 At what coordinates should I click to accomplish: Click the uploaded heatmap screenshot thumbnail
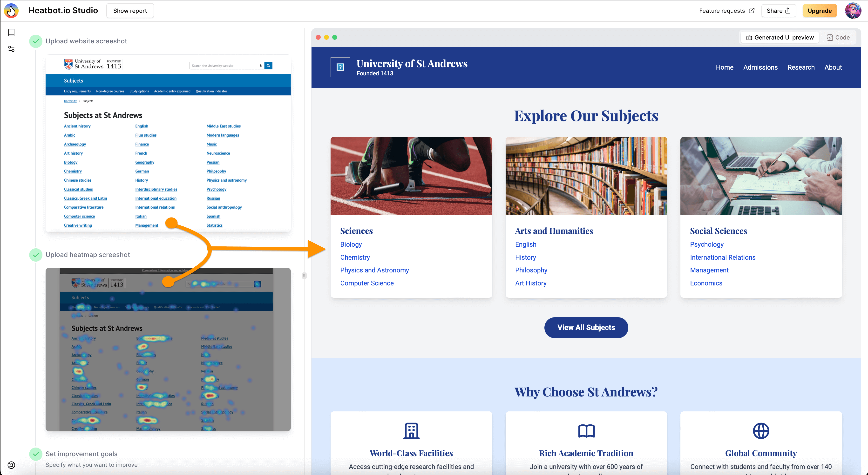coord(168,349)
